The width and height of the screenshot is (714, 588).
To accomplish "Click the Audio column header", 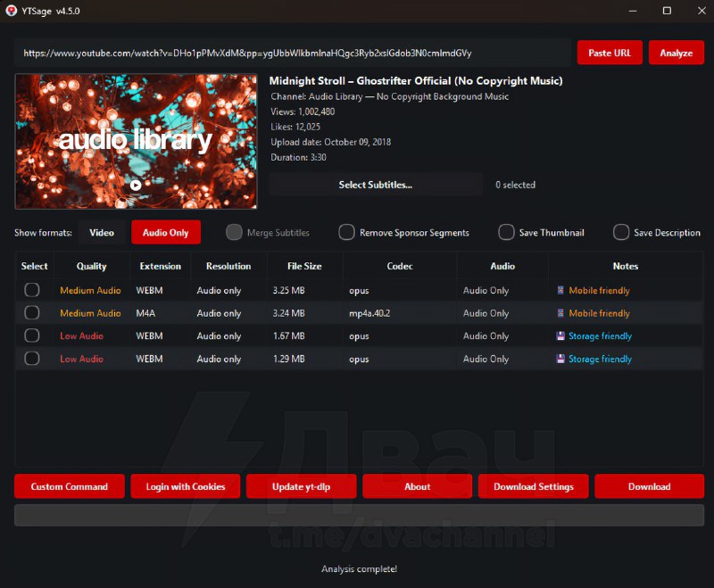I will (x=502, y=266).
